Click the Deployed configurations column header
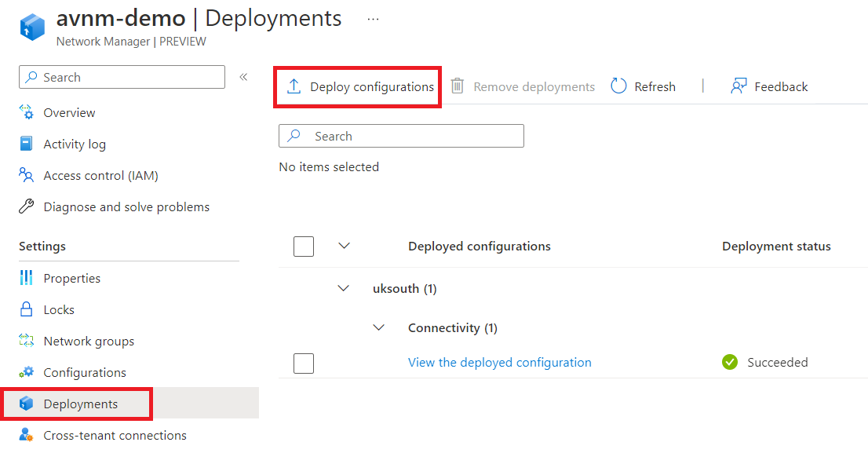The height and width of the screenshot is (464, 868). coord(480,247)
